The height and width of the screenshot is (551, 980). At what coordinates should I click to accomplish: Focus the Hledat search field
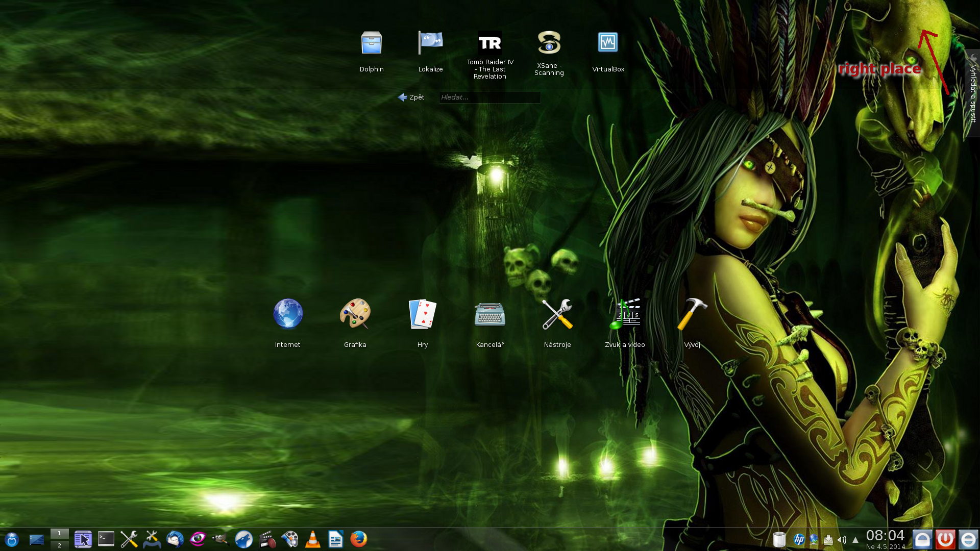(x=489, y=97)
